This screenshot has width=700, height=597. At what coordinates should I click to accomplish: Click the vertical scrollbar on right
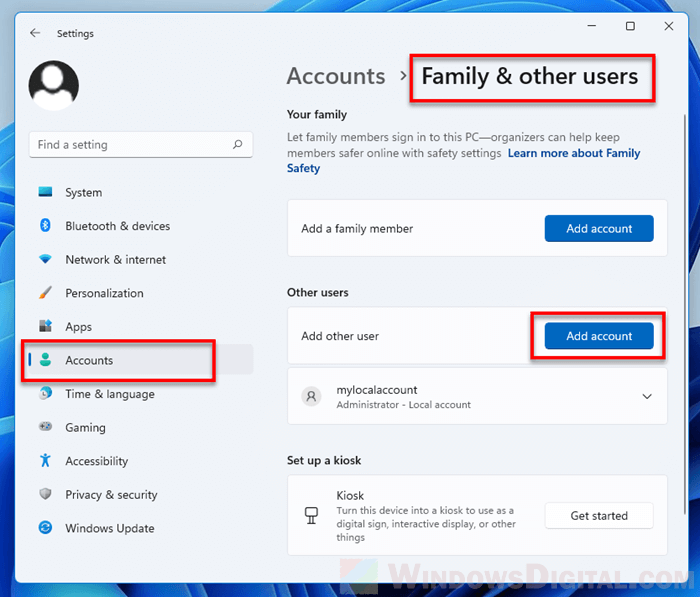click(x=684, y=314)
